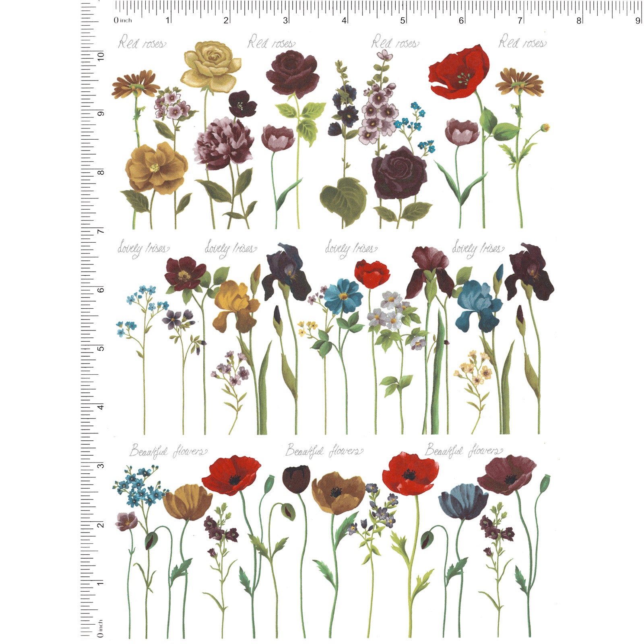Click the leftmost "Red roses" caption
This screenshot has width=644, height=644.
click(142, 43)
